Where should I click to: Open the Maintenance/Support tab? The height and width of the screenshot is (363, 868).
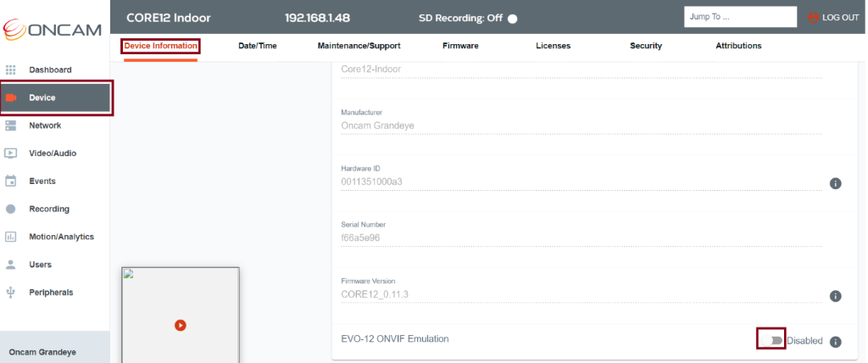[x=359, y=46]
